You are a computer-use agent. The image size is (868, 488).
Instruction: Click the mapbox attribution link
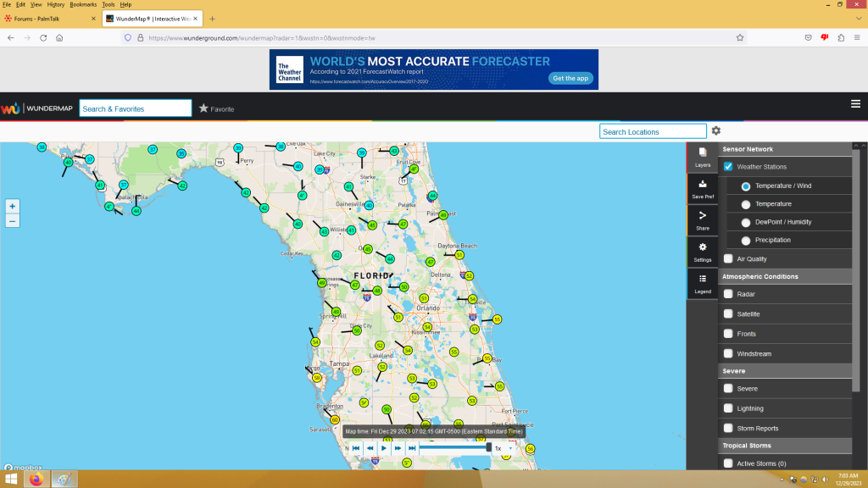[23, 467]
